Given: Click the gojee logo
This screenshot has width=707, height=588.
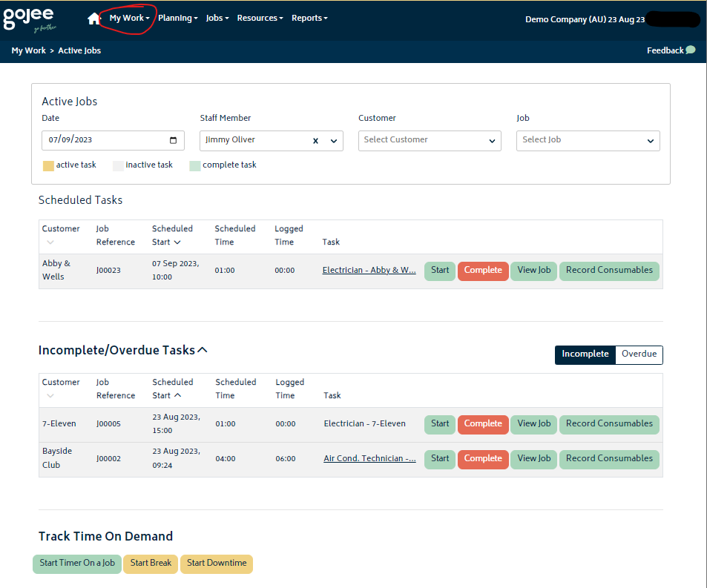Looking at the screenshot, I should pyautogui.click(x=30, y=20).
